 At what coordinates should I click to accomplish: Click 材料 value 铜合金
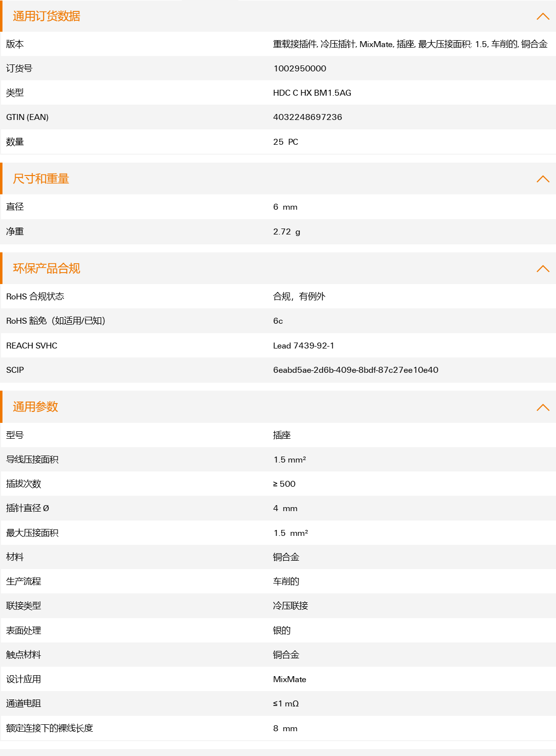pos(286,557)
